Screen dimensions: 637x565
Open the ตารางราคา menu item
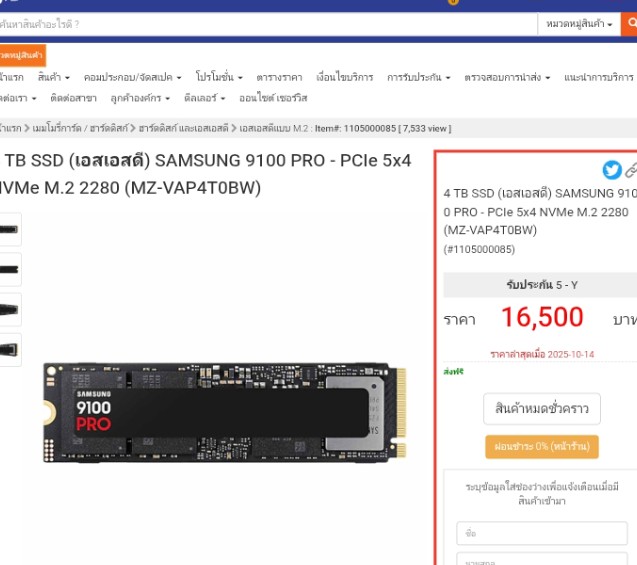[x=280, y=77]
